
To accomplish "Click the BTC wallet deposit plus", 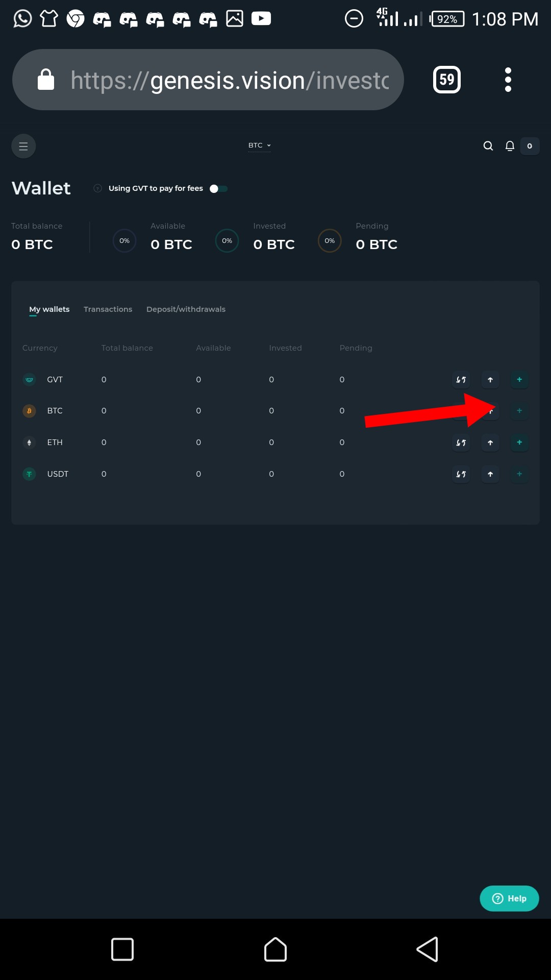I will (519, 411).
